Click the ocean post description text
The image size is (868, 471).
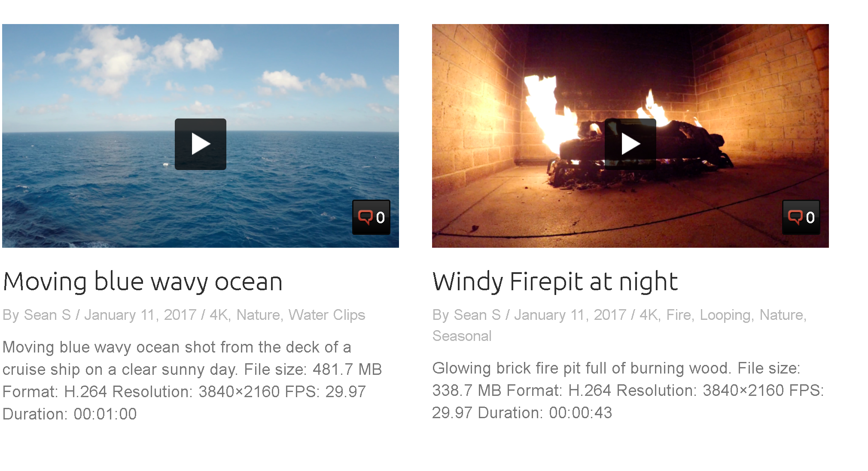[x=192, y=380]
